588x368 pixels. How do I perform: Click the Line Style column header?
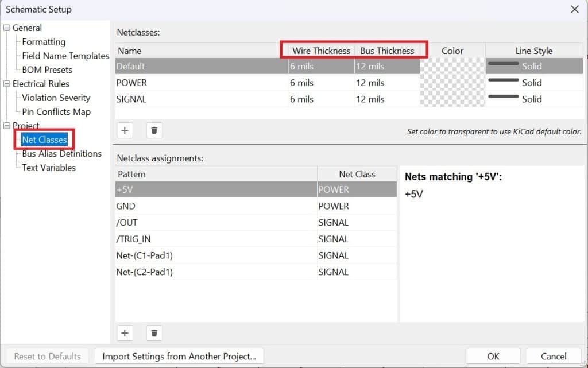[x=534, y=51]
